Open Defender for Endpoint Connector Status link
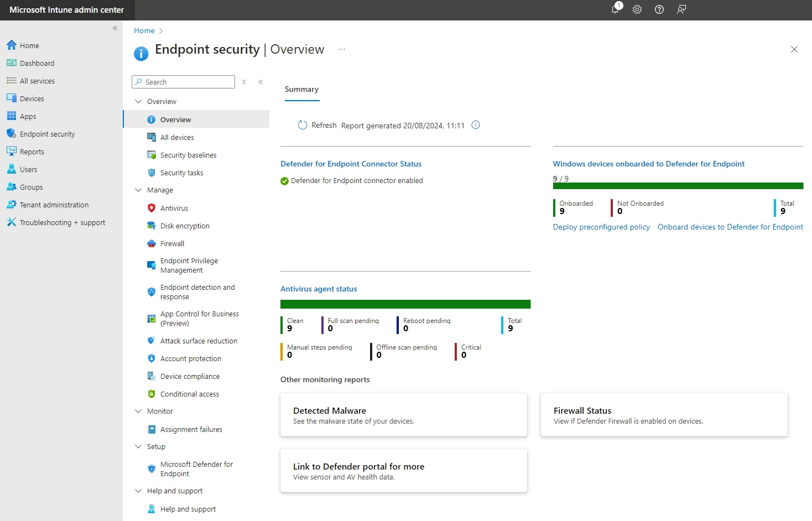Screen dimensions: 812x521 coord(351,164)
